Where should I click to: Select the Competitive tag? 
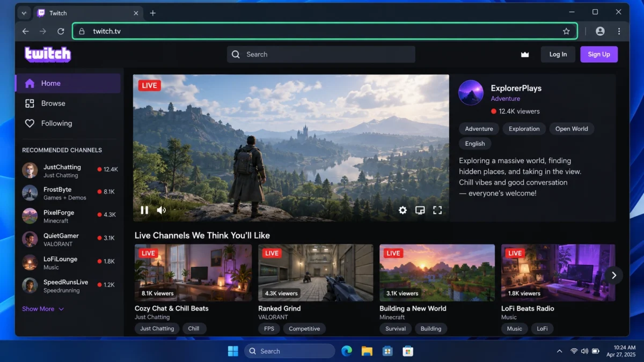(x=304, y=329)
